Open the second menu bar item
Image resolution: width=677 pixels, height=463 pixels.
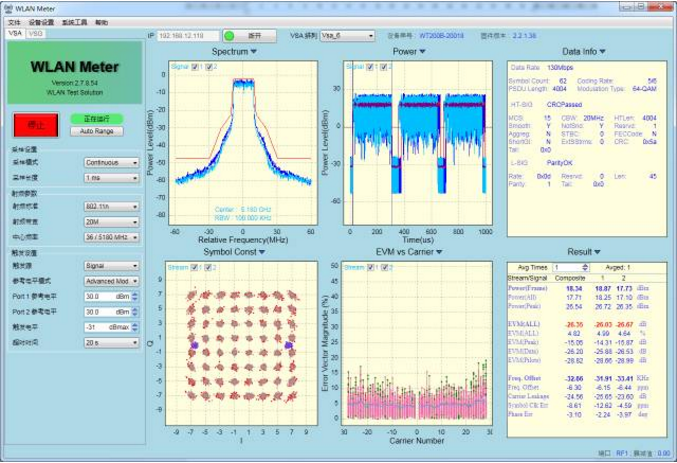[x=41, y=22]
